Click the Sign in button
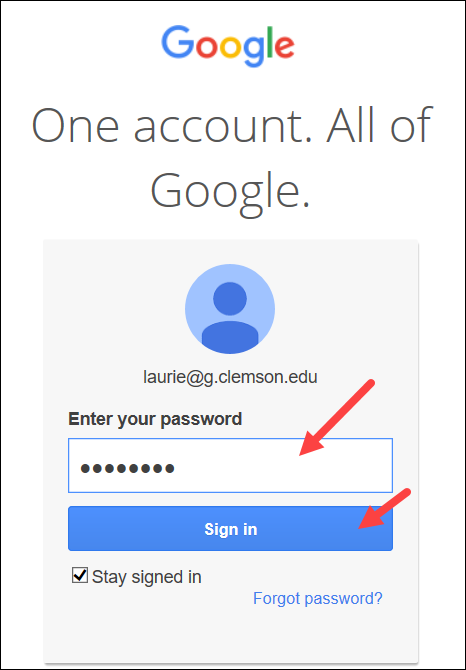 (230, 529)
